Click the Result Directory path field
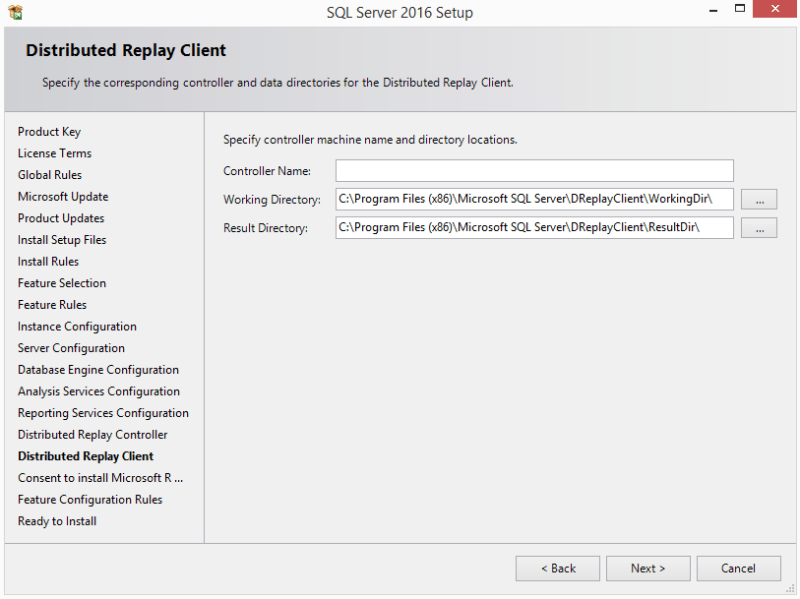Viewport: 800px width, 599px height. pos(534,228)
